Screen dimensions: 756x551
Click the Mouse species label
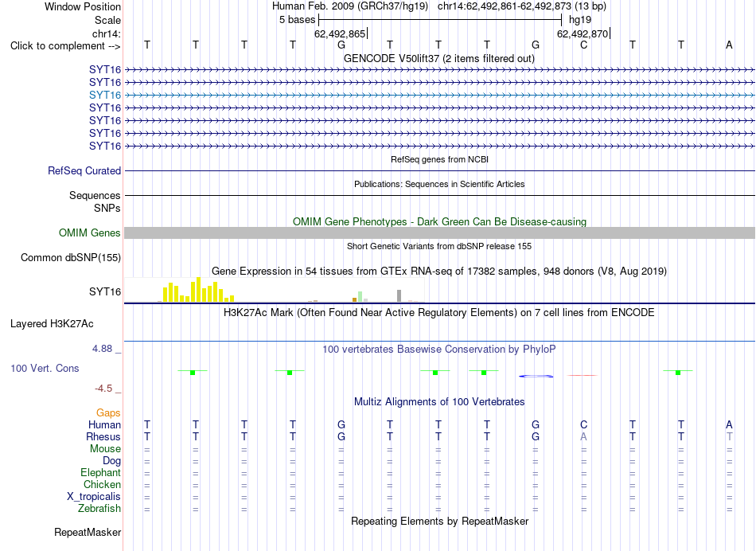click(105, 449)
